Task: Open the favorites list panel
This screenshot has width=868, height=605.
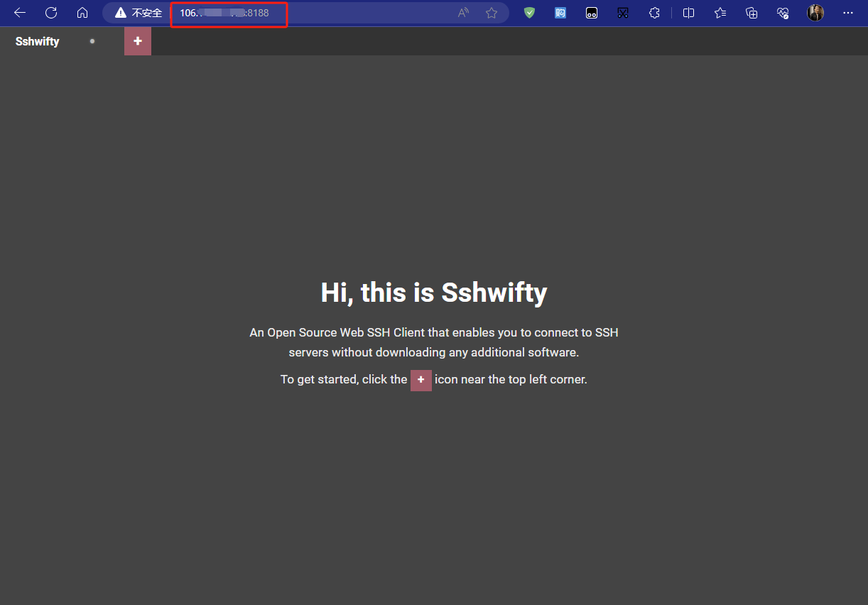Action: pos(720,13)
